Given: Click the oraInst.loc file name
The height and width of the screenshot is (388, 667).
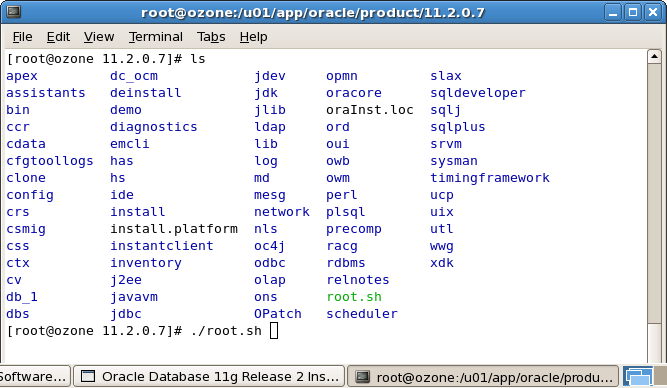Looking at the screenshot, I should tap(370, 110).
